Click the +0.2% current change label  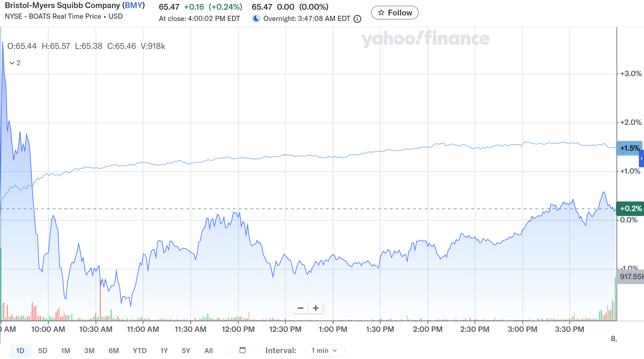click(x=630, y=209)
